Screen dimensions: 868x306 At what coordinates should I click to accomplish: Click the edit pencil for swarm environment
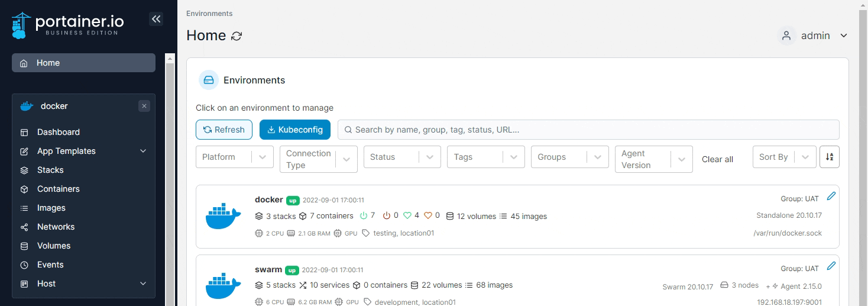(831, 266)
